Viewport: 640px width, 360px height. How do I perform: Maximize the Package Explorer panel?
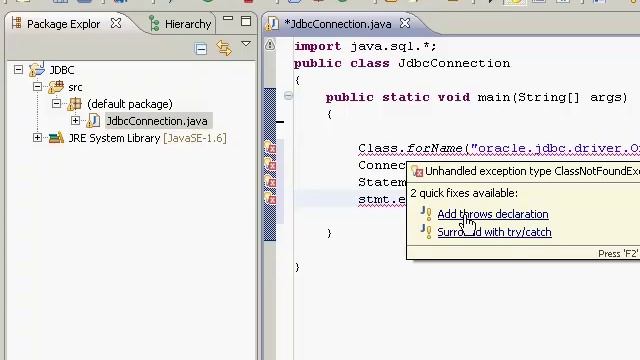pos(246,21)
